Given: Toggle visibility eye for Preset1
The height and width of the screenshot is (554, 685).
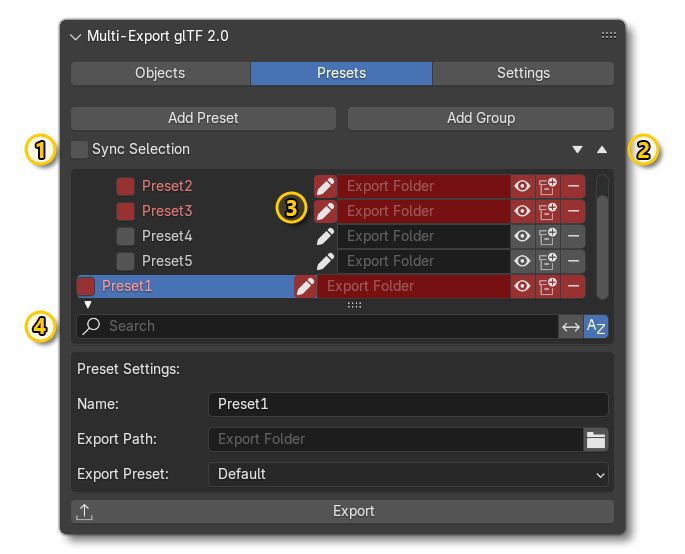Looking at the screenshot, I should coord(522,287).
